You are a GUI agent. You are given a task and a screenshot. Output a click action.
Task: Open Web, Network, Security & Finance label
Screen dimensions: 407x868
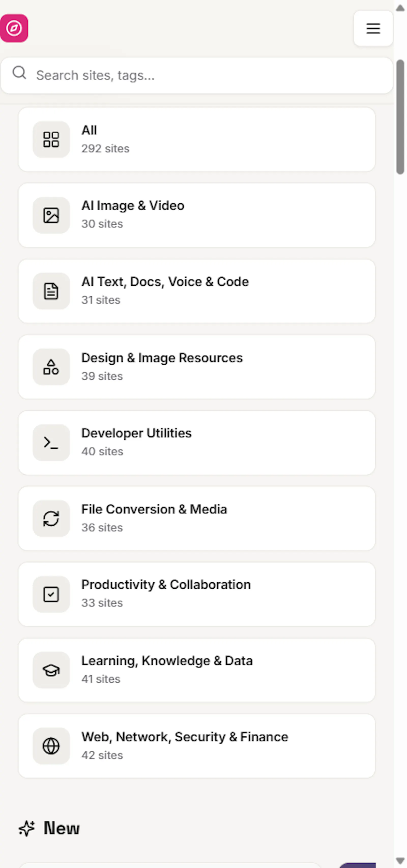[x=185, y=737]
